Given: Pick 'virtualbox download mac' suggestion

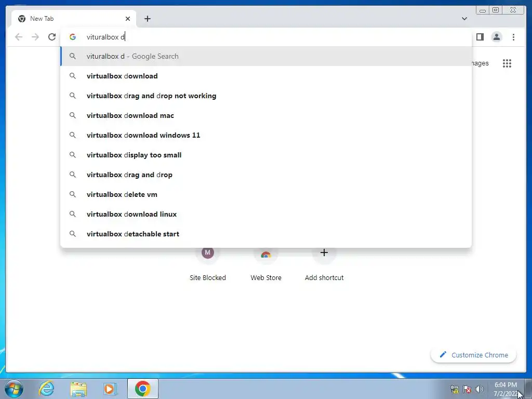Looking at the screenshot, I should [266, 115].
